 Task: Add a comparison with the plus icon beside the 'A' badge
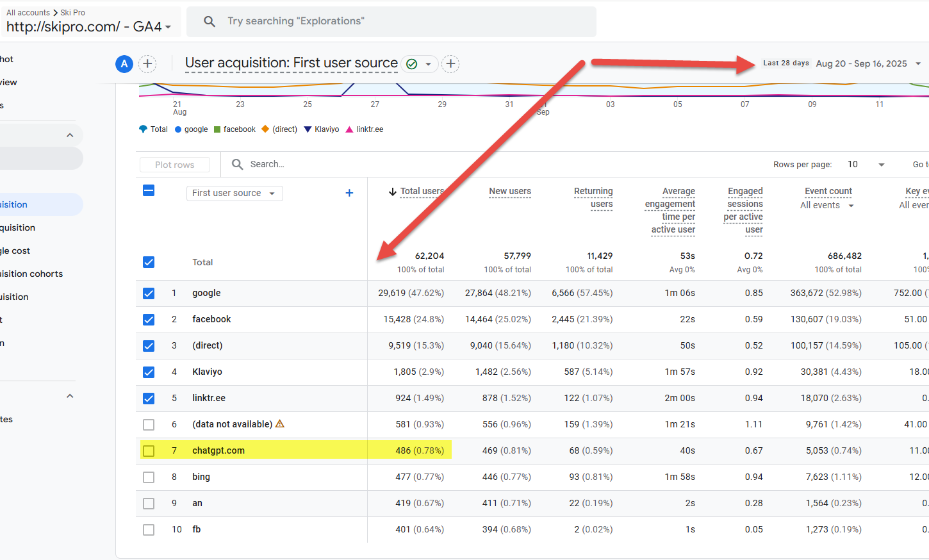pyautogui.click(x=147, y=63)
